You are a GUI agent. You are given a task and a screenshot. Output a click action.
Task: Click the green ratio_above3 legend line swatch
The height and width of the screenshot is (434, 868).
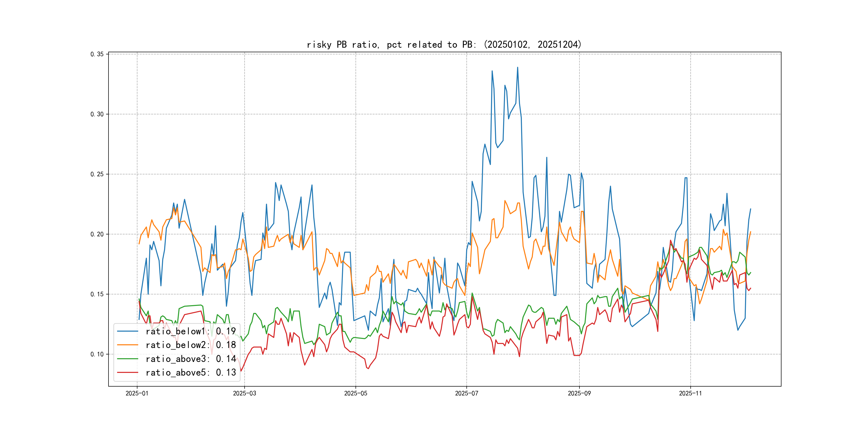(127, 359)
